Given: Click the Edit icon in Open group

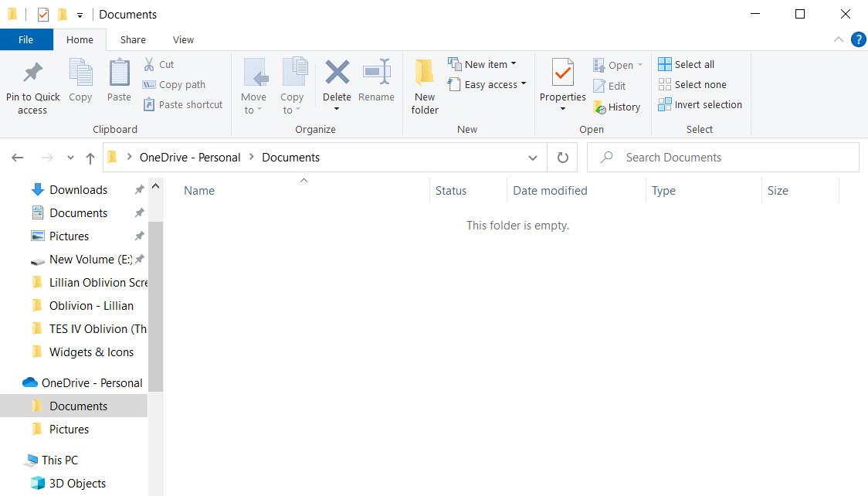Looking at the screenshot, I should [x=599, y=86].
